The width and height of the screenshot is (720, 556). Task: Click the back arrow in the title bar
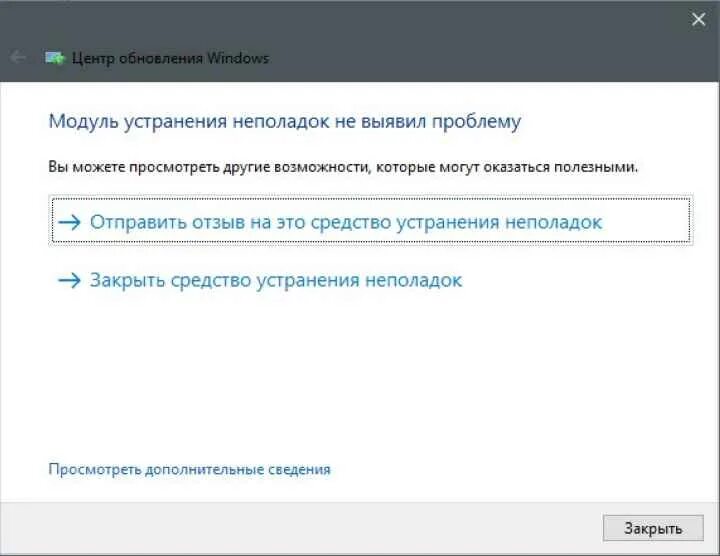point(18,57)
